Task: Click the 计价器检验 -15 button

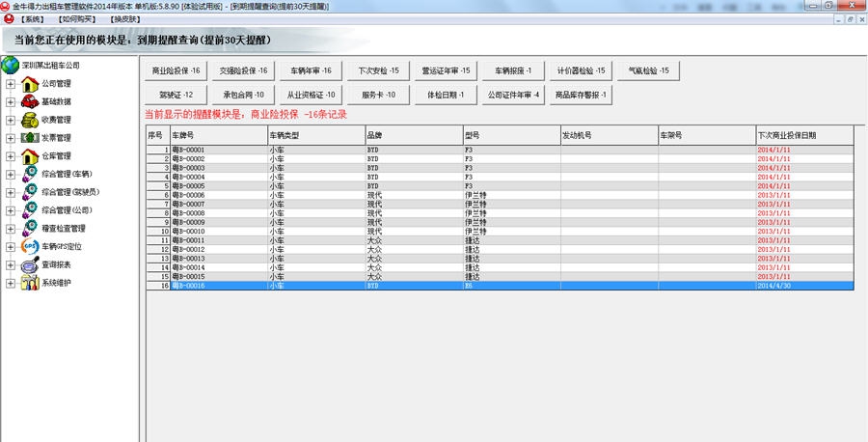Action: [x=582, y=70]
